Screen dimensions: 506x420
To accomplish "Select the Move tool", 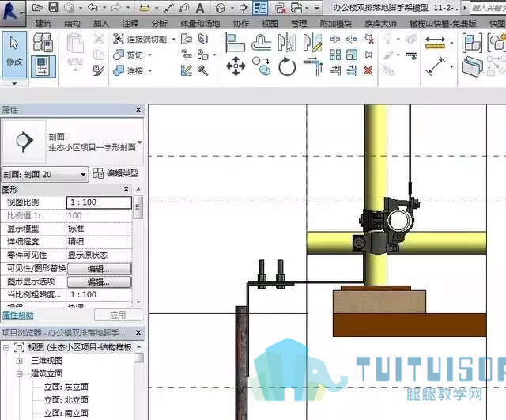I will point(236,66).
